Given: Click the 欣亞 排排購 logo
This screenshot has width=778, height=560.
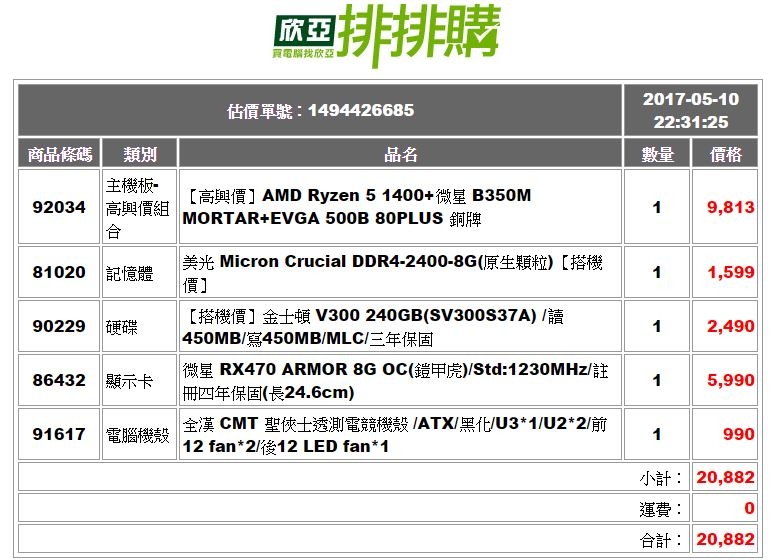Looking at the screenshot, I should [387, 36].
